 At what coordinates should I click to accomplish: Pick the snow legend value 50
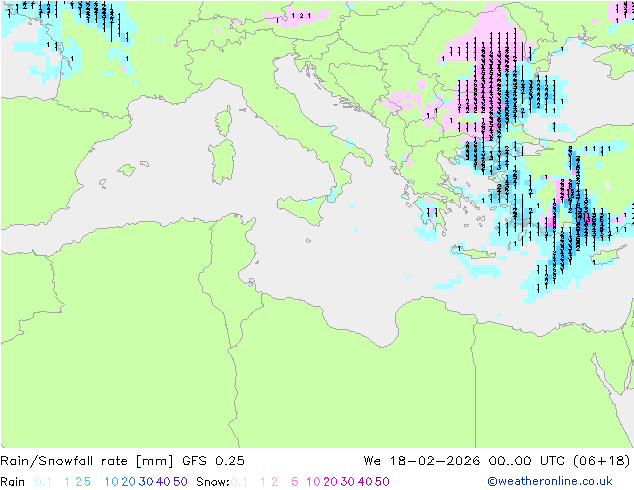point(382,482)
